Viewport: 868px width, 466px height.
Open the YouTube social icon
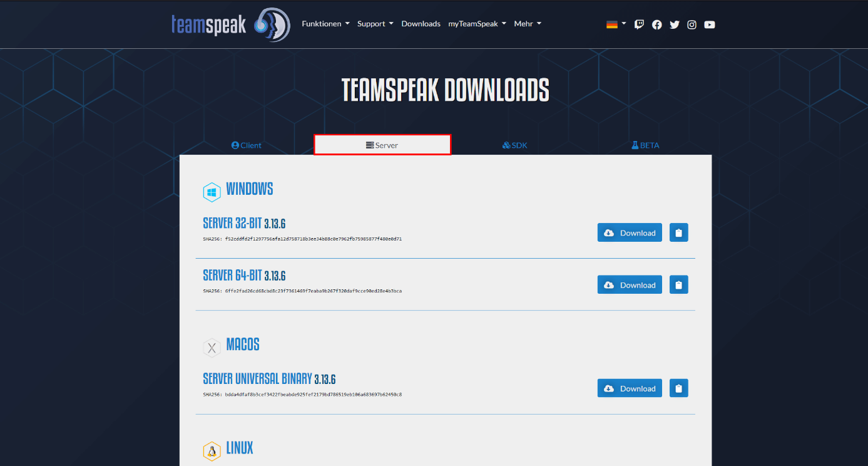709,24
